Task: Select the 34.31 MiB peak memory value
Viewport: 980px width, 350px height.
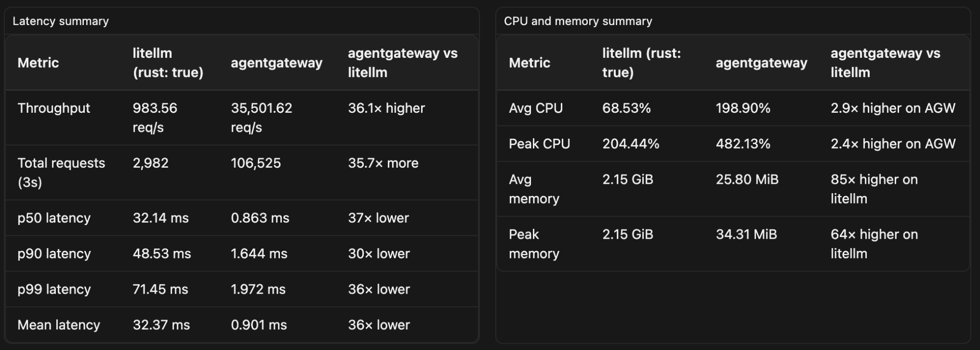Action: 746,234
